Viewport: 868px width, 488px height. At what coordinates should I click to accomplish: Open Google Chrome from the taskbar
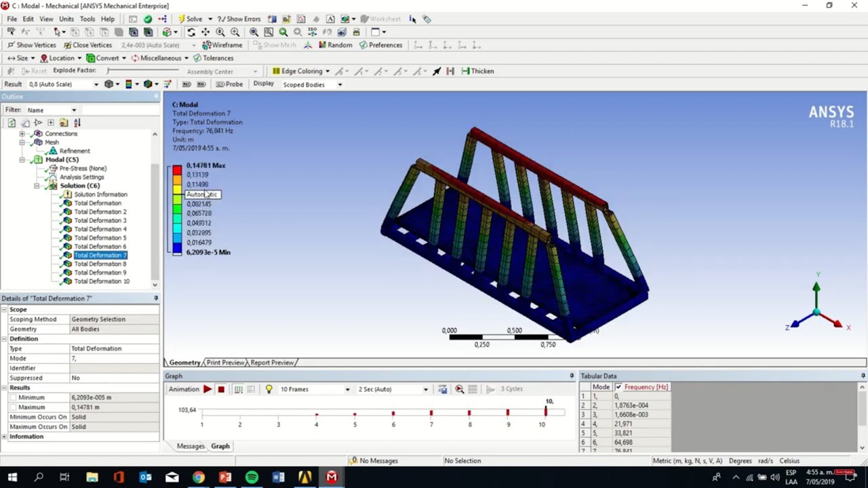click(198, 477)
